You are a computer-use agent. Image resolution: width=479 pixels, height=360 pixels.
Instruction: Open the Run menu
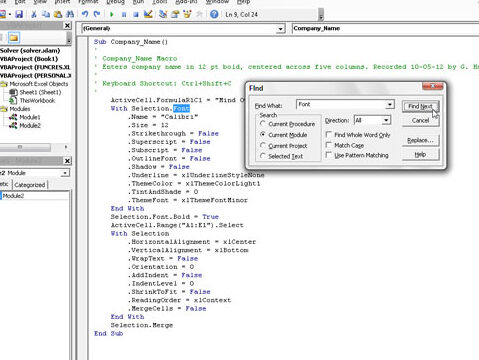(138, 2)
